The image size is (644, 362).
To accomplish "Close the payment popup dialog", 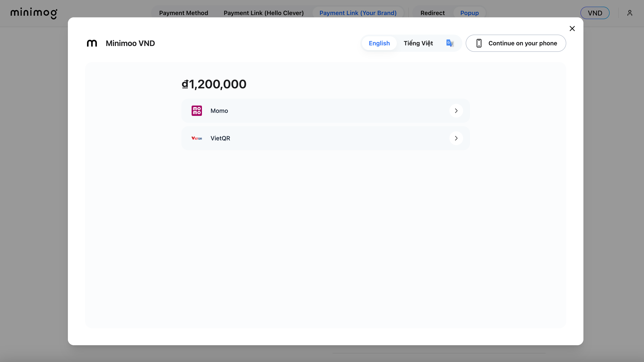I will point(572,28).
